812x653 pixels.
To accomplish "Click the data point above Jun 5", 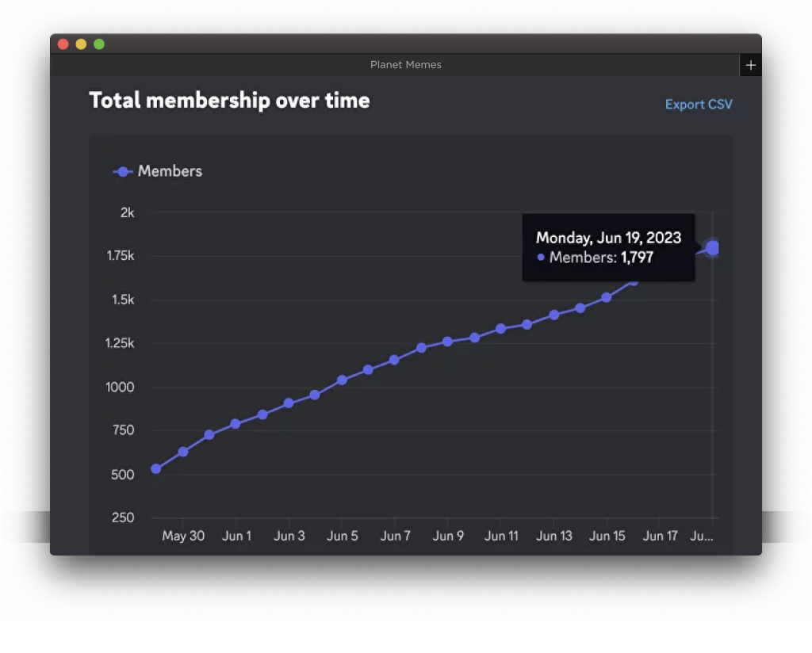I will (x=342, y=380).
